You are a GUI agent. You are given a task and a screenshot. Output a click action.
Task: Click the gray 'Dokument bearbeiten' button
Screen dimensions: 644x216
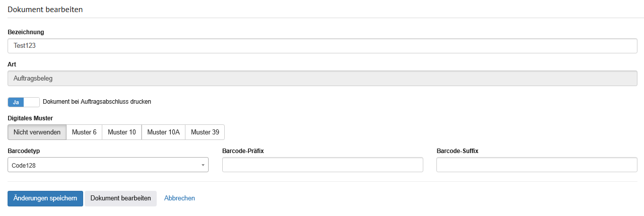point(120,198)
